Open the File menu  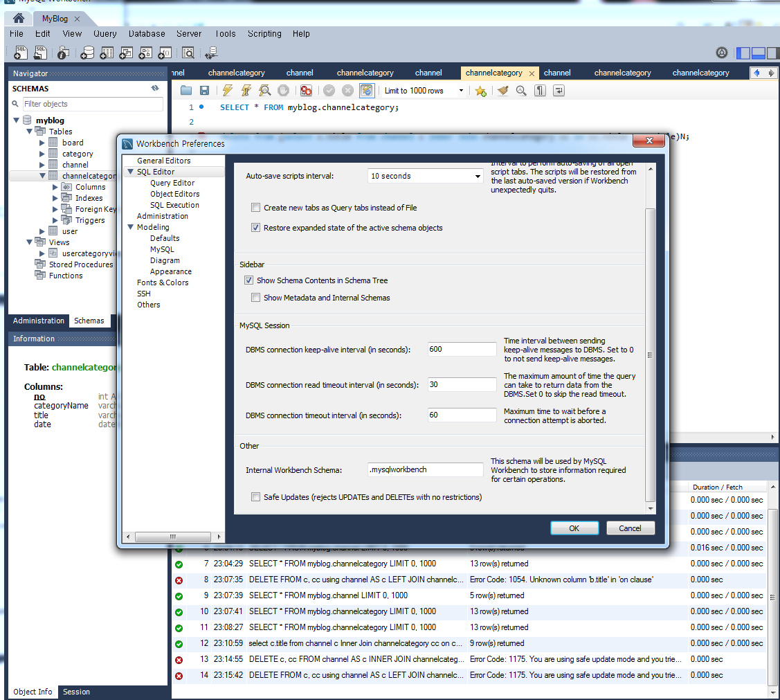click(17, 34)
